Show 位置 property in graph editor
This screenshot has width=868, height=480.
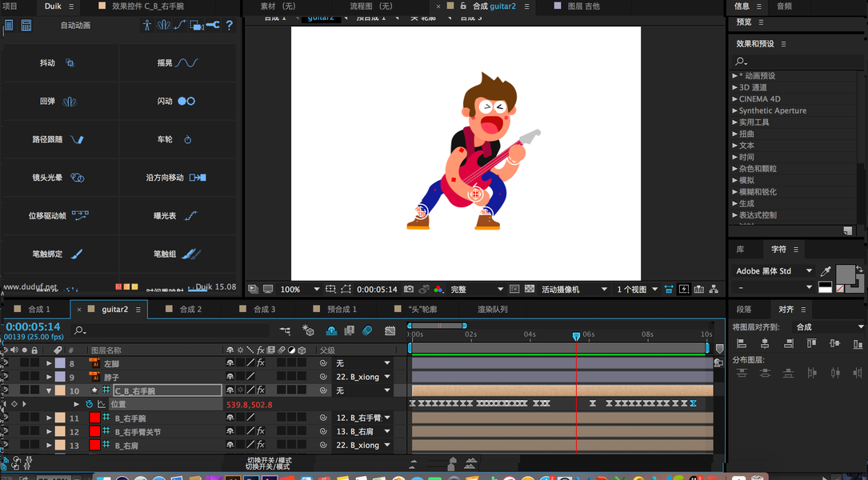(x=102, y=404)
